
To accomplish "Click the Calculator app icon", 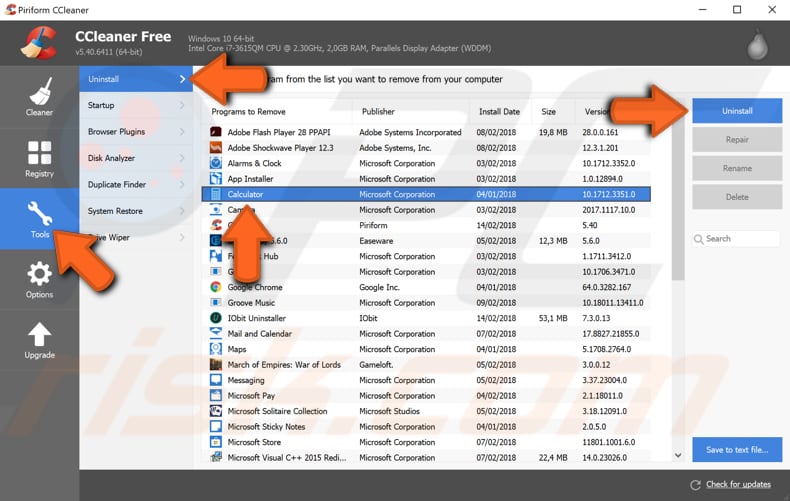I will 216,194.
